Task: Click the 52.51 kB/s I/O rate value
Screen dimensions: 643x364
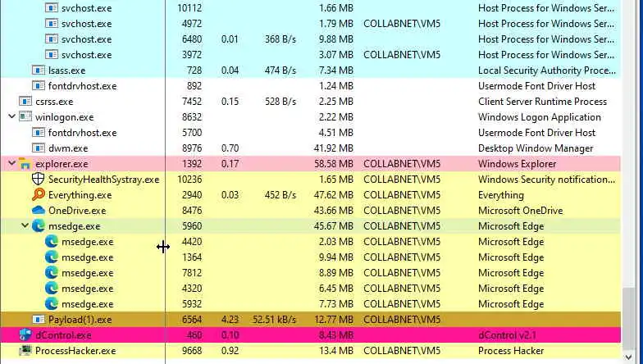Action: [x=274, y=320]
